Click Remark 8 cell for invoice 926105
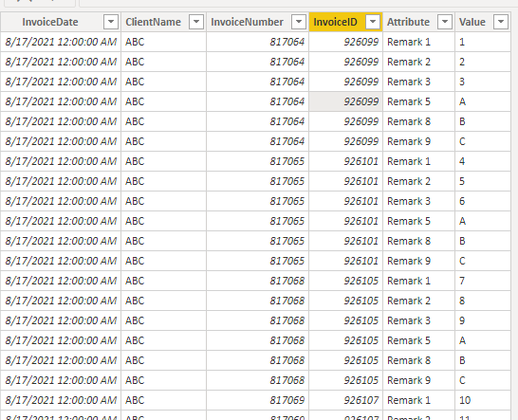 click(419, 360)
